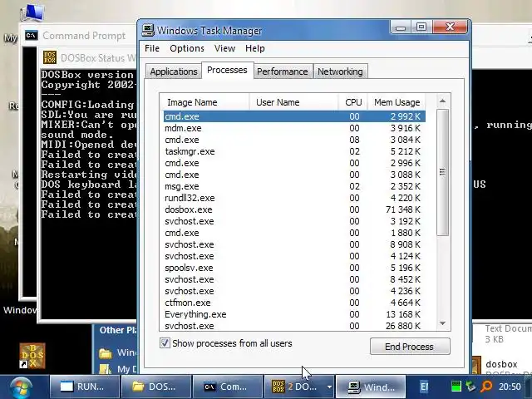This screenshot has height=399, width=532.
Task: Click the orange magnifier Everything tray icon
Action: pos(486,387)
